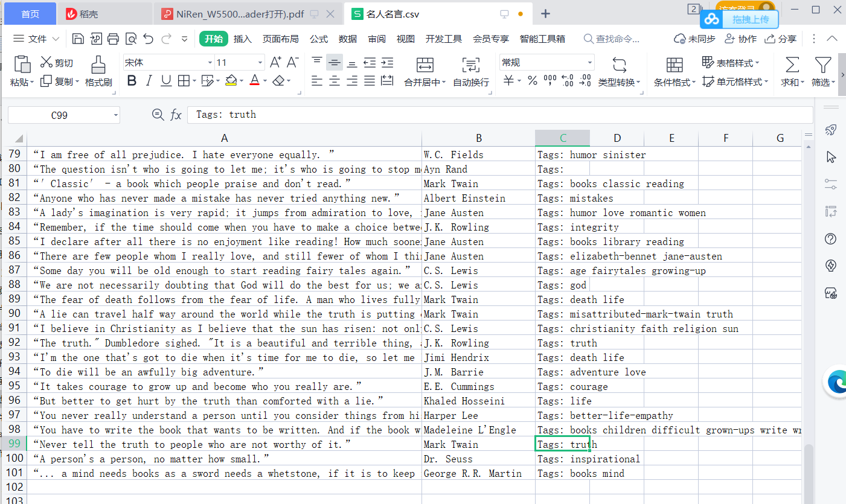Viewport: 846px width, 504px height.
Task: Decrease font size with the A- icon
Action: 293,62
